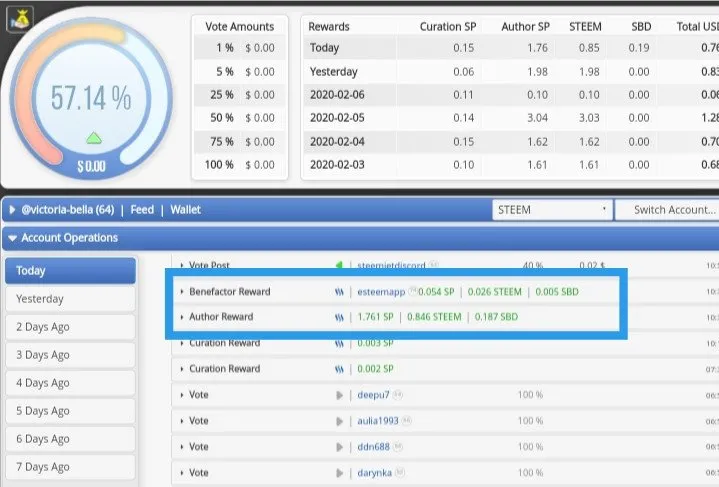Select the 4 Days Ago tab
The height and width of the screenshot is (487, 719).
click(71, 383)
